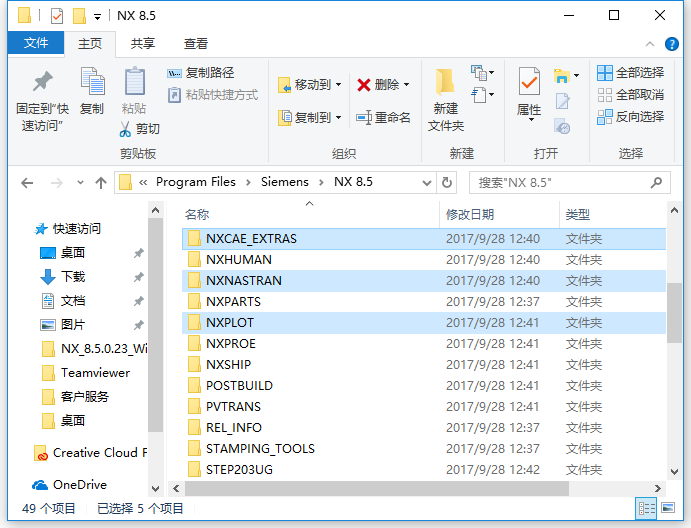Viewport: 691px width, 528px height.
Task: Switch to the Share (共享) tab
Action: 143,44
